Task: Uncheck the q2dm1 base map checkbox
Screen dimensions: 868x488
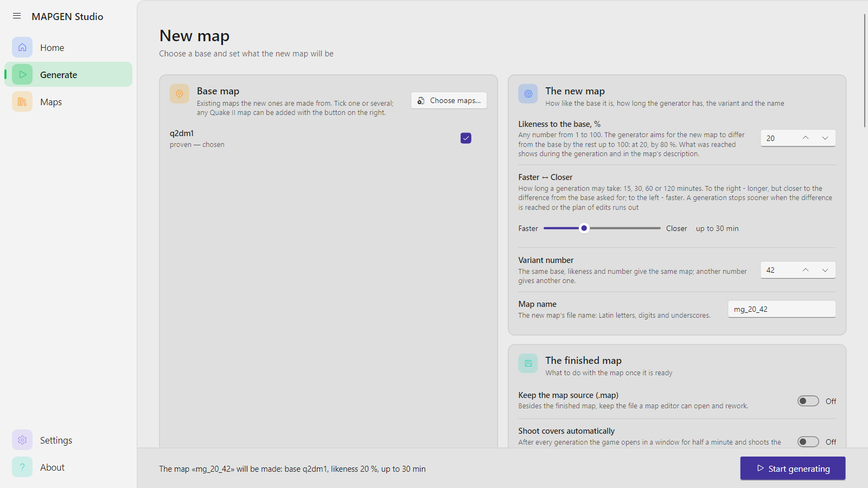Action: pyautogui.click(x=466, y=138)
